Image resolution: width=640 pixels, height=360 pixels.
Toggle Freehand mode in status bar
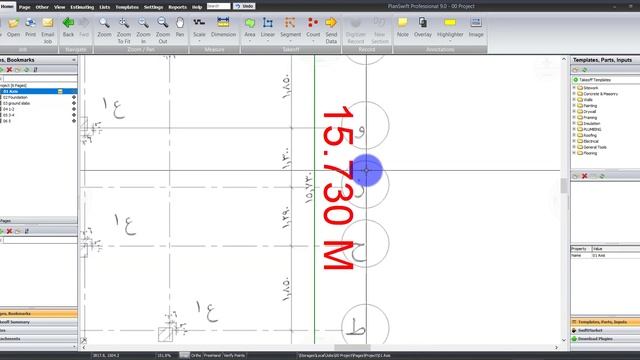click(212, 356)
